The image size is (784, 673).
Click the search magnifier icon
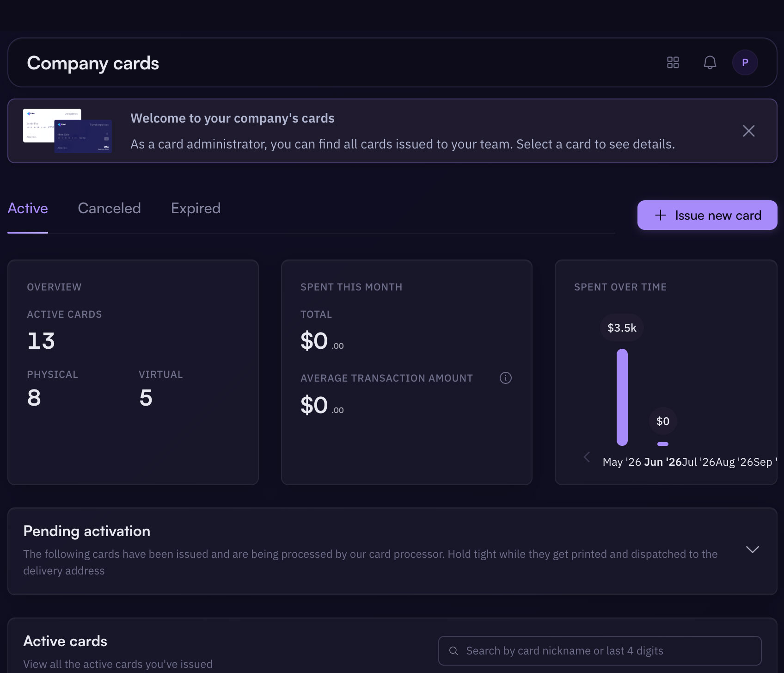click(454, 651)
